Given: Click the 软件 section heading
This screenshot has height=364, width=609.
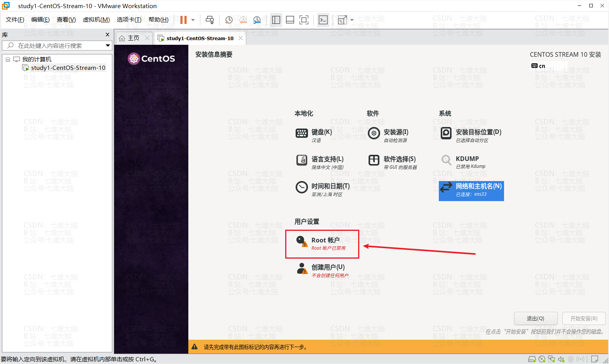Looking at the screenshot, I should click(x=373, y=113).
